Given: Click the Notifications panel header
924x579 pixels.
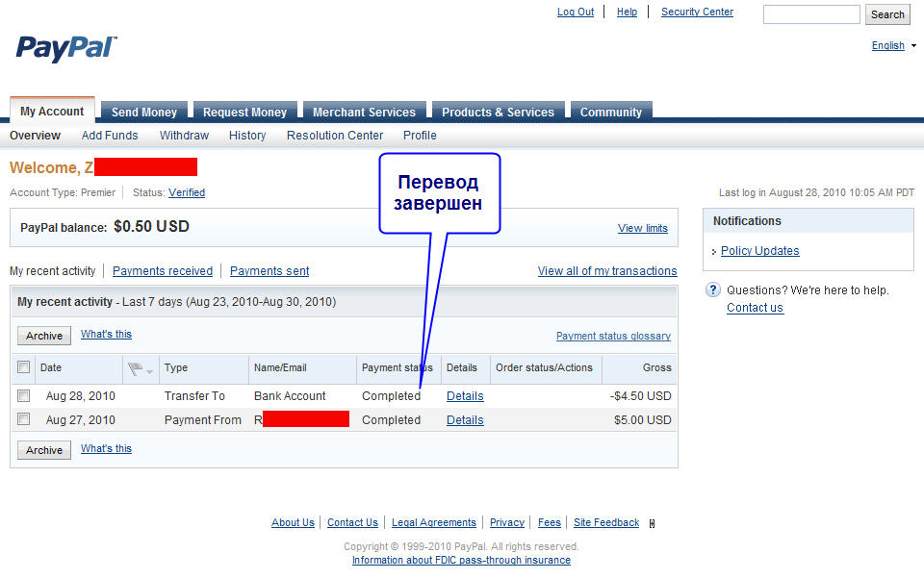Looking at the screenshot, I should pos(808,221).
